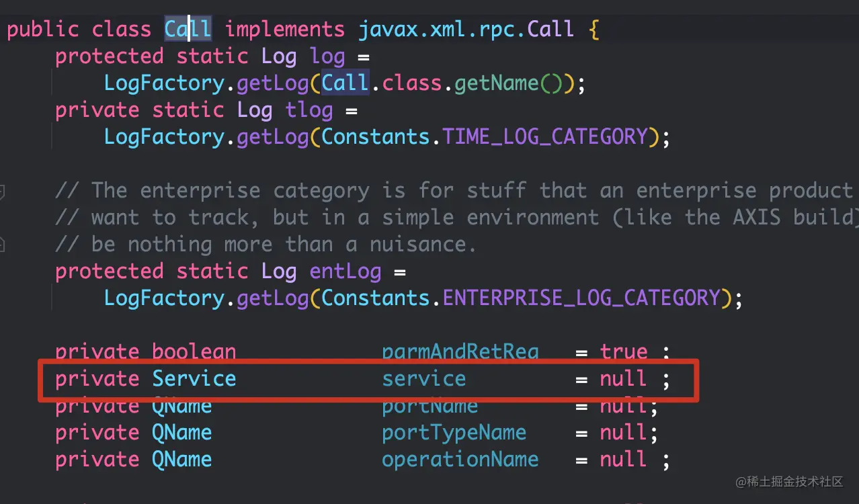Click the opening brace after javax.xml.rpc.Call
This screenshot has width=859, height=504.
[x=594, y=30]
